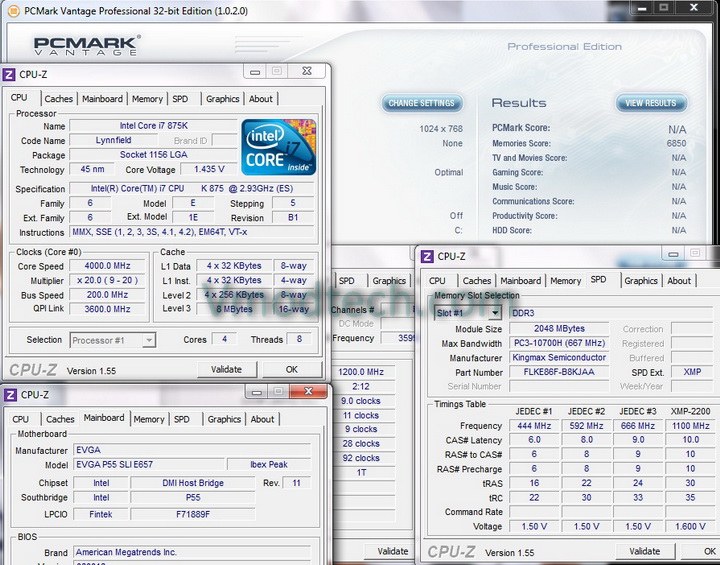This screenshot has height=565, width=720.
Task: Open Memory tab in top CPU-Z window
Action: click(147, 99)
